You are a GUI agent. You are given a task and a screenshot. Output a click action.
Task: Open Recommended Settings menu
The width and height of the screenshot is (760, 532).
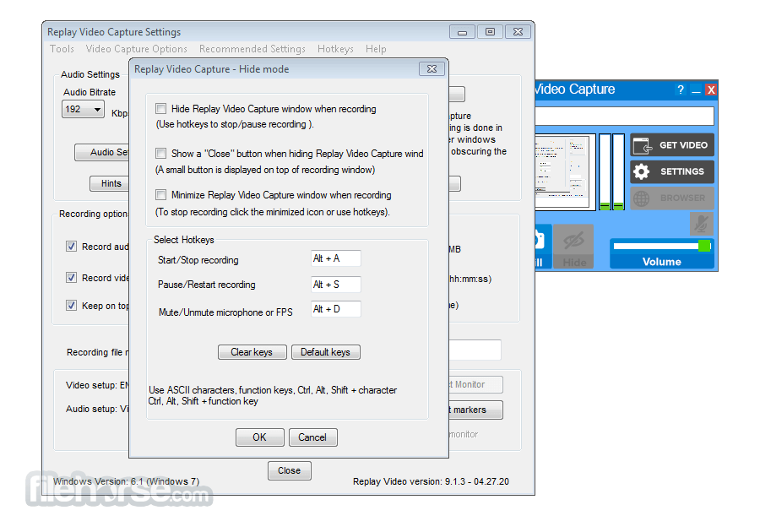click(x=252, y=49)
